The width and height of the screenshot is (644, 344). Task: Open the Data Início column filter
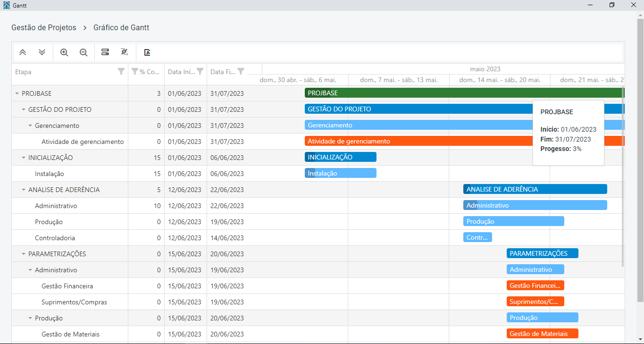[200, 71]
